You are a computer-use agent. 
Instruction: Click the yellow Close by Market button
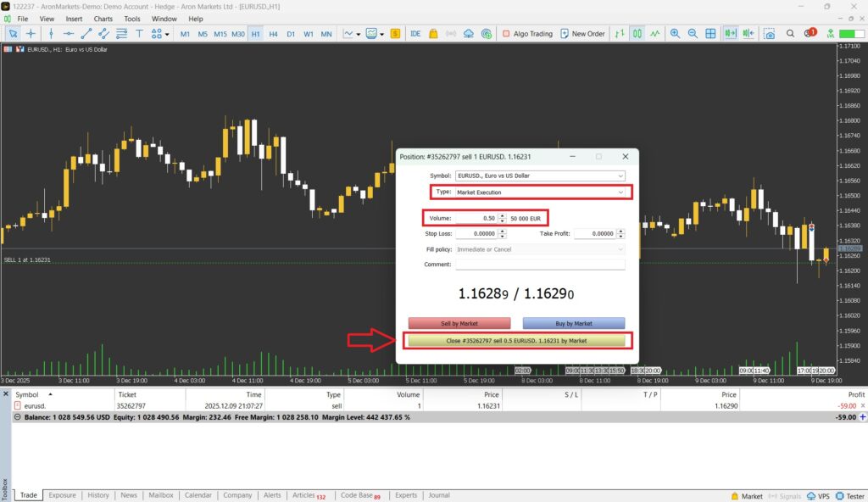pos(516,340)
